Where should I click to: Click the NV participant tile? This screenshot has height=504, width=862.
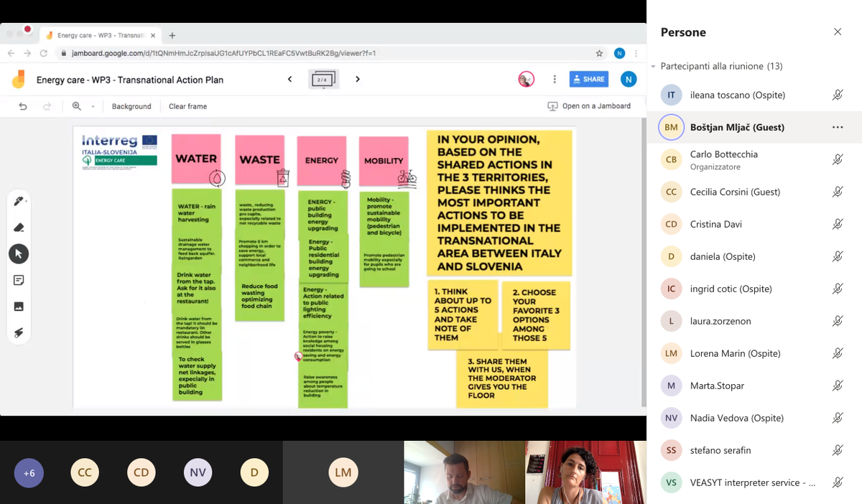(x=197, y=472)
